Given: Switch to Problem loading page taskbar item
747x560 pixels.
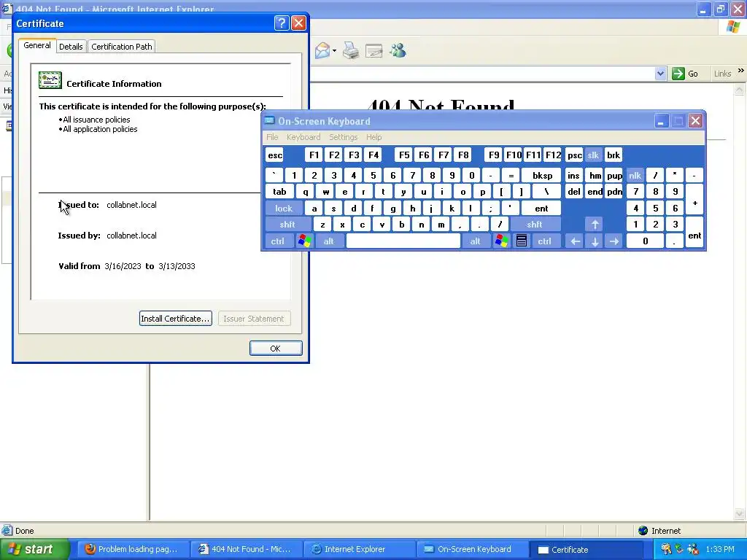Looking at the screenshot, I should click(132, 549).
